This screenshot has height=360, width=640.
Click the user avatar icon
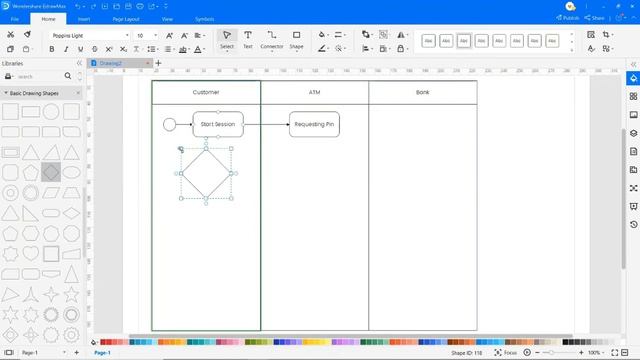click(570, 7)
